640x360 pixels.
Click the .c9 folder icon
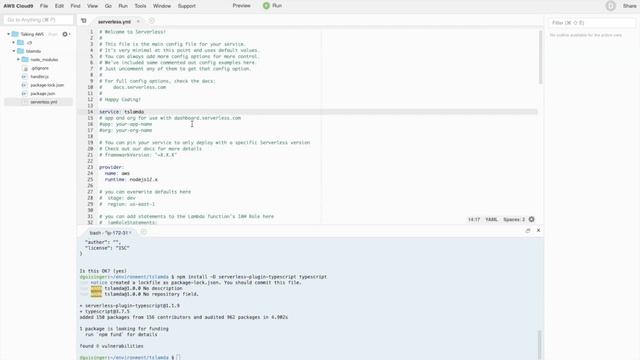tap(20, 42)
